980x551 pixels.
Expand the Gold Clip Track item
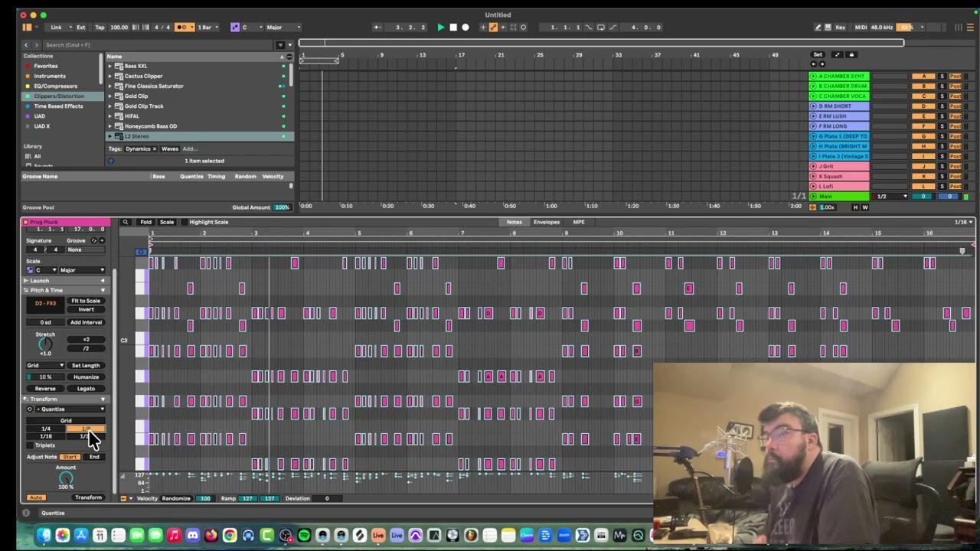109,106
